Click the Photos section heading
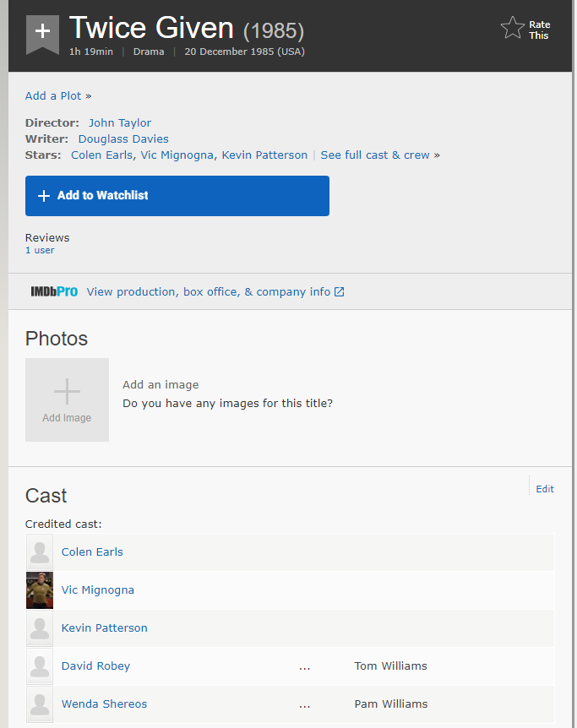Viewport: 577px width, 728px height. coord(57,339)
